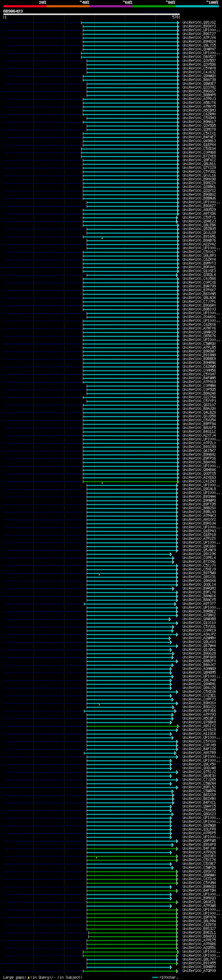Click the UniRef100_A9SIY2 entry
Viewport: 222px width, 980px height.
point(199,726)
